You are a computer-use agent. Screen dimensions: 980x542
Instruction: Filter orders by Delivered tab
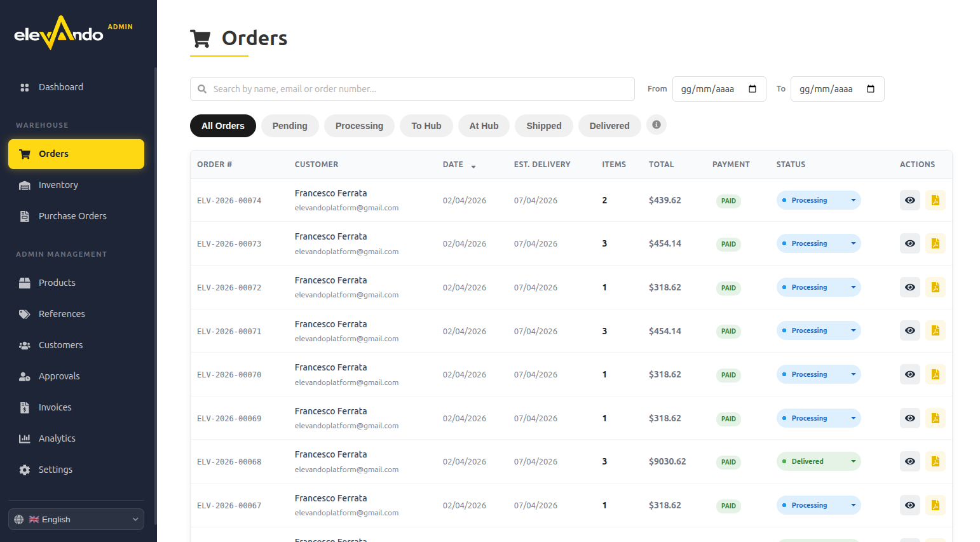click(609, 126)
